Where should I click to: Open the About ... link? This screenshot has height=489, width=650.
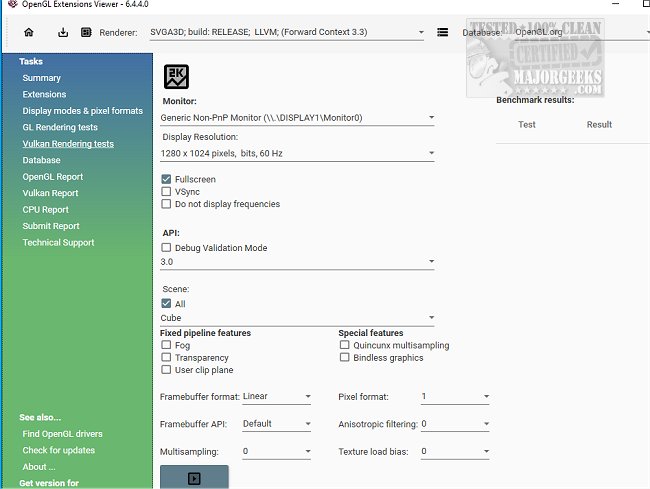39,467
